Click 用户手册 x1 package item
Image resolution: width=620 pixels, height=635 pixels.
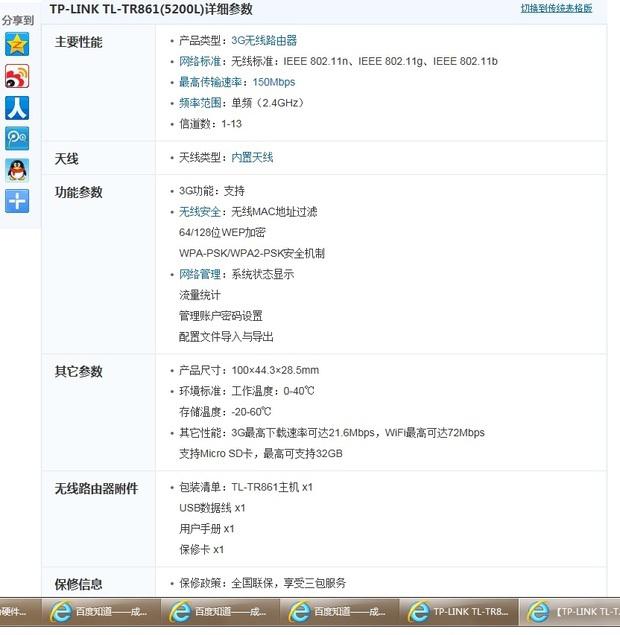(x=207, y=528)
